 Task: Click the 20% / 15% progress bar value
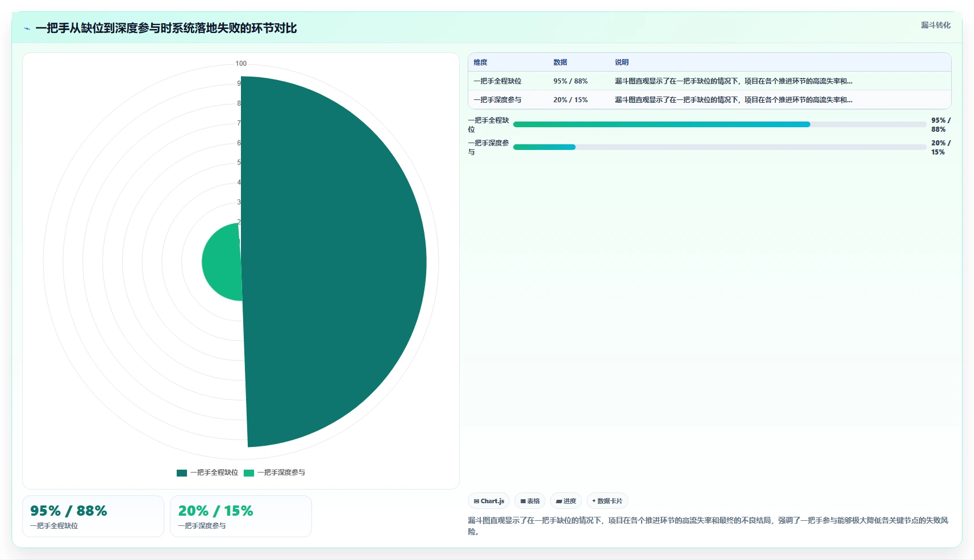click(x=940, y=148)
